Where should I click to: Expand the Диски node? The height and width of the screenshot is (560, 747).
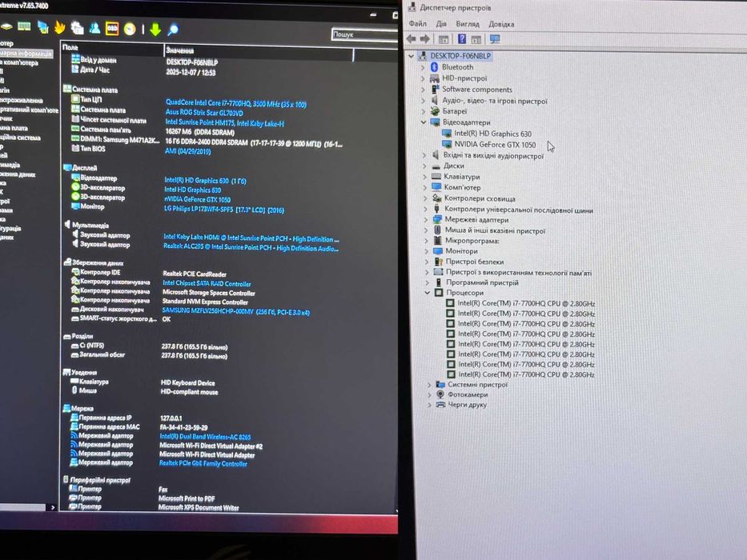coord(424,166)
